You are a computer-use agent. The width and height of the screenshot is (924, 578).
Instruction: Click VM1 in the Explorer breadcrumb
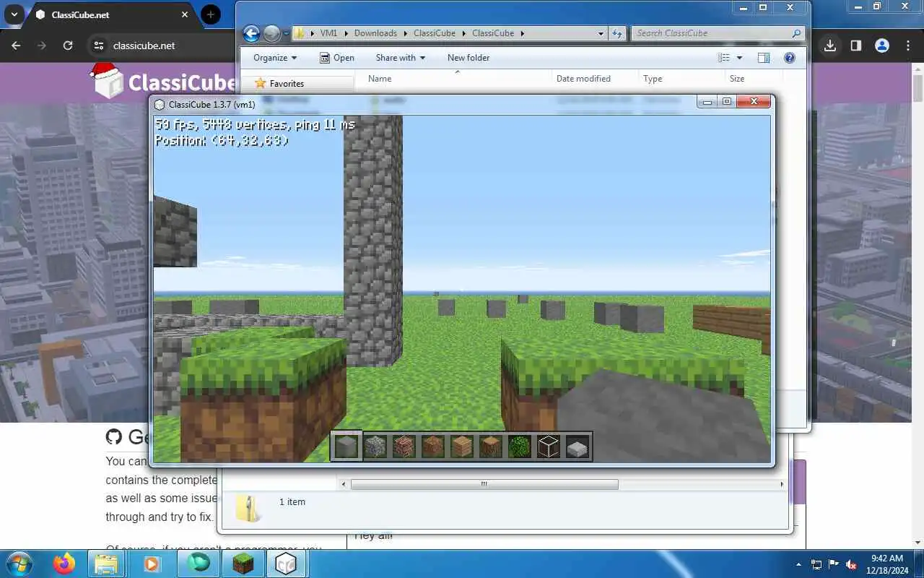(x=328, y=33)
